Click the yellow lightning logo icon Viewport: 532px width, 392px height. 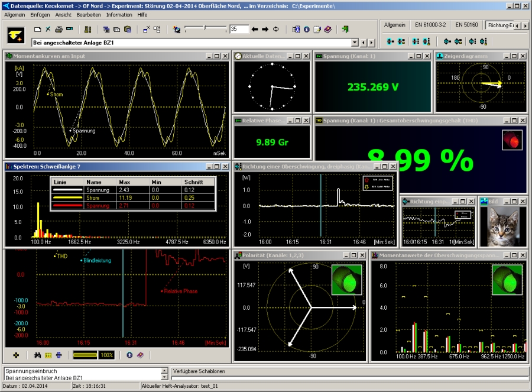coord(16,35)
